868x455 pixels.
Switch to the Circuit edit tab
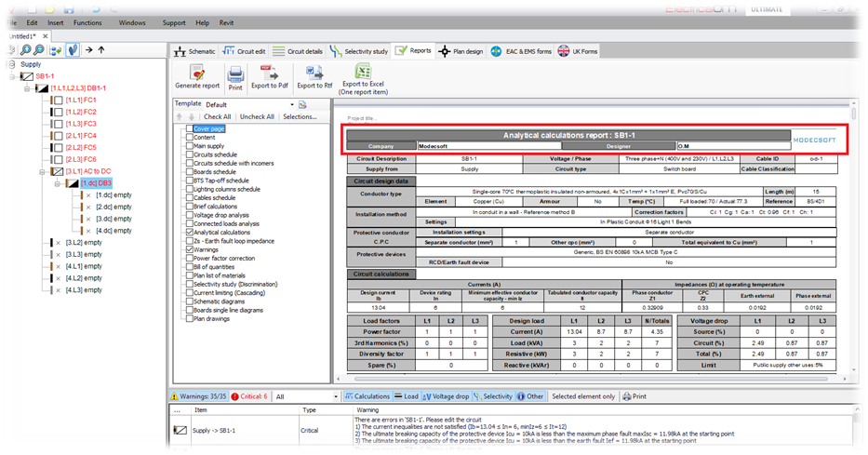pyautogui.click(x=244, y=51)
